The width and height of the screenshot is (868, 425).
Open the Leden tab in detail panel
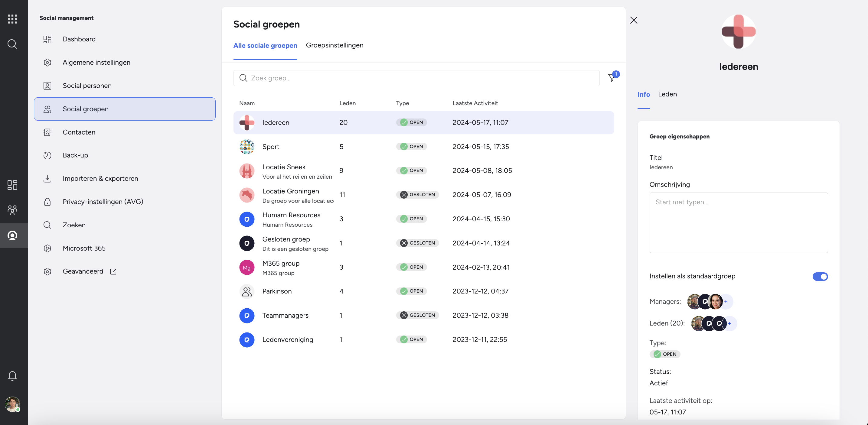[667, 94]
